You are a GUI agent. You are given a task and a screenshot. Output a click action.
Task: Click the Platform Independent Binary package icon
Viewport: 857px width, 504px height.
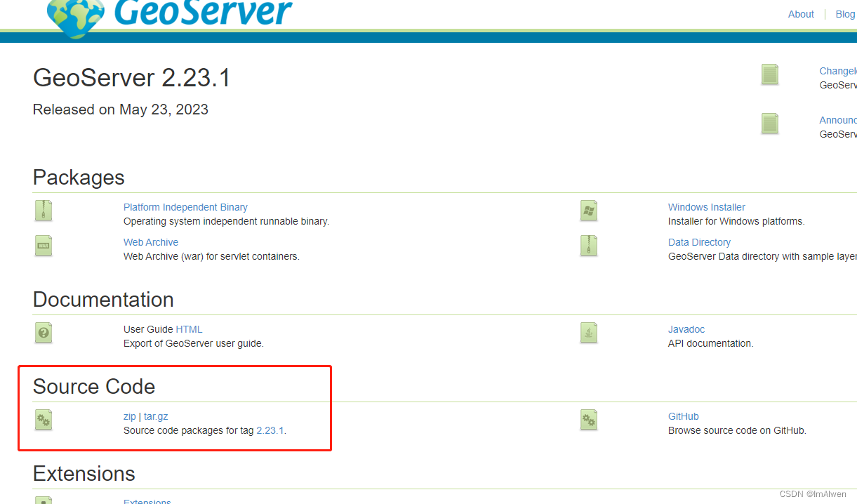pos(43,211)
